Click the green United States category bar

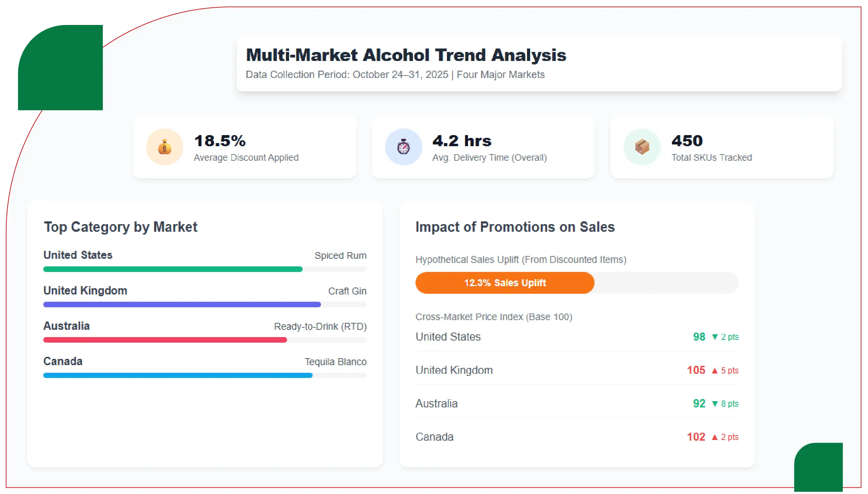pyautogui.click(x=172, y=269)
